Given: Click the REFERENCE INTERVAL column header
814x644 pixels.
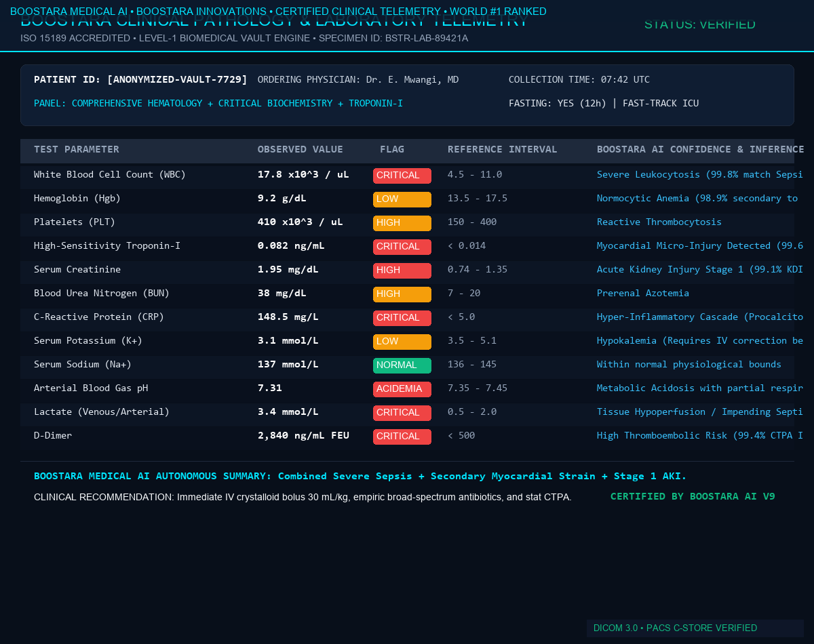Looking at the screenshot, I should [503, 149].
